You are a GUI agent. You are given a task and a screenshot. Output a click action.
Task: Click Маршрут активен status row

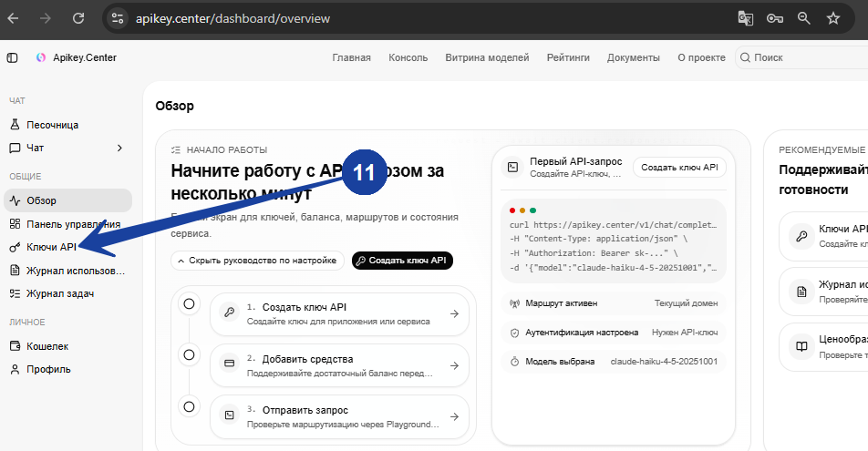(x=614, y=303)
